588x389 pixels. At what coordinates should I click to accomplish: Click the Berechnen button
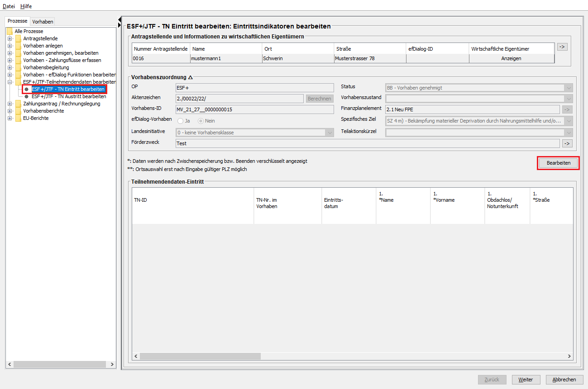320,99
